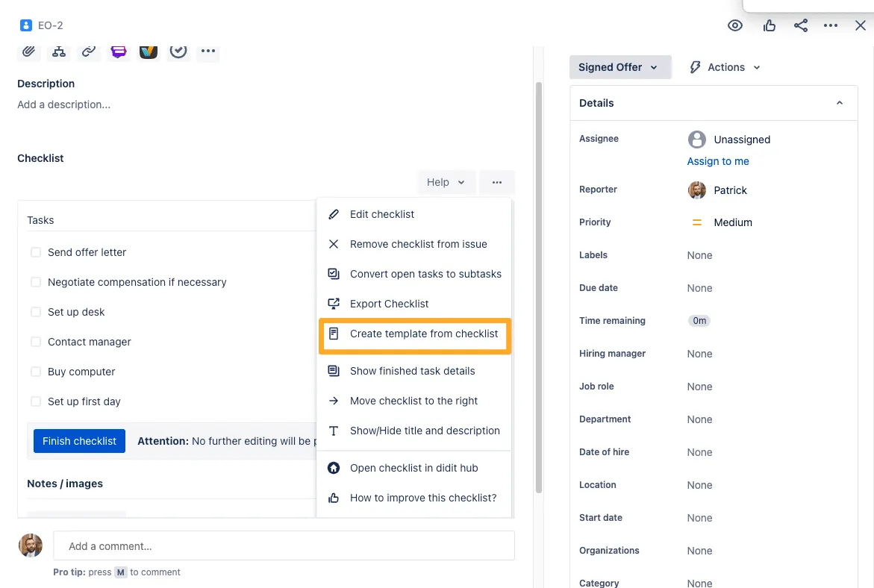Click the T title icon
Image resolution: width=874 pixels, height=588 pixels.
[x=334, y=431]
